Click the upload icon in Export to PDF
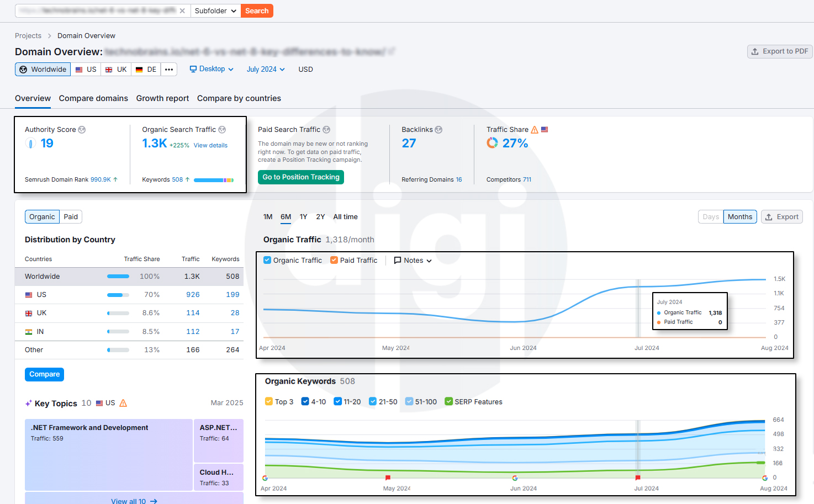This screenshot has width=814, height=504. (755, 51)
